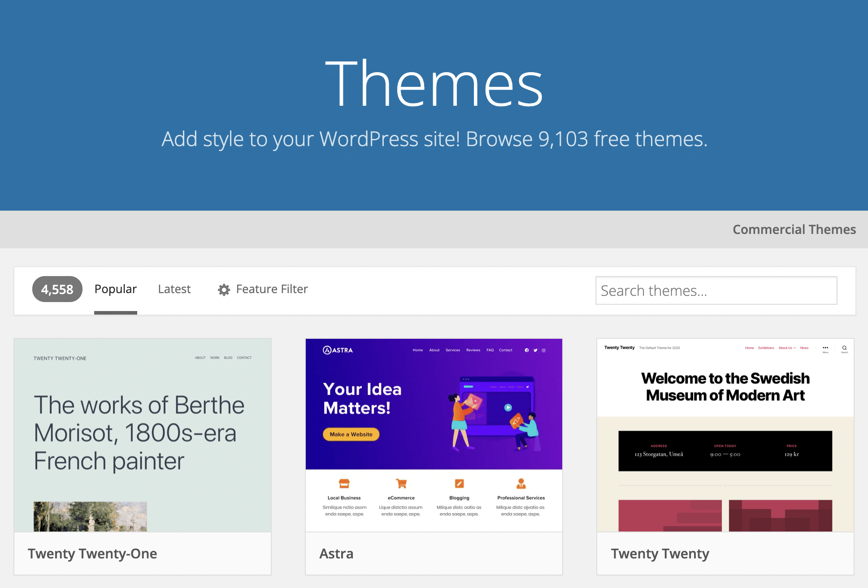Click the Blogging pencil icon in Astra preview
This screenshot has height=588, width=868.
coord(459,484)
